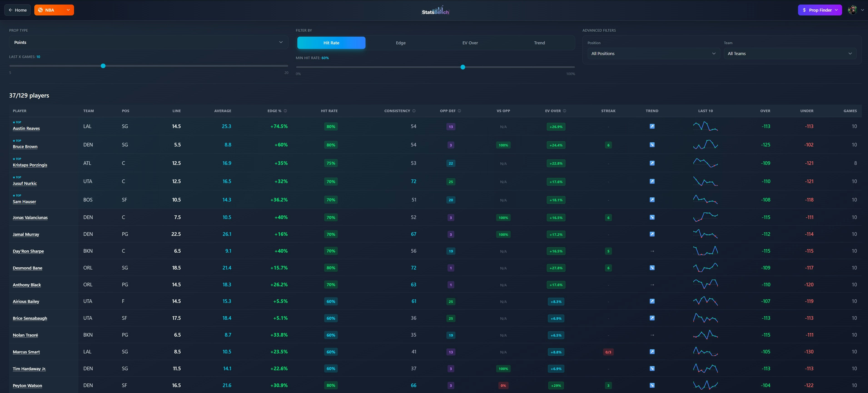Open the Edge % column info tooltip icon
This screenshot has width=868, height=393.
click(x=286, y=111)
